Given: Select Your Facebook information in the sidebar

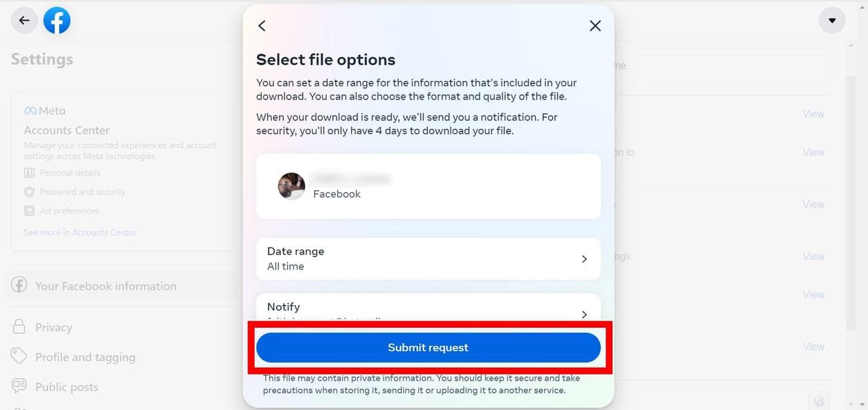Looking at the screenshot, I should click(105, 285).
